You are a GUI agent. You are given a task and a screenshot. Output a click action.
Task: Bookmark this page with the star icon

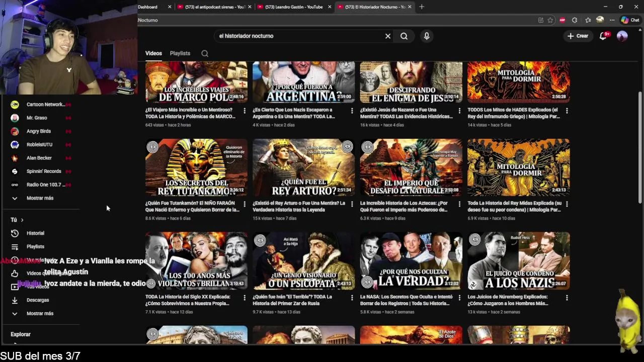coord(550,20)
